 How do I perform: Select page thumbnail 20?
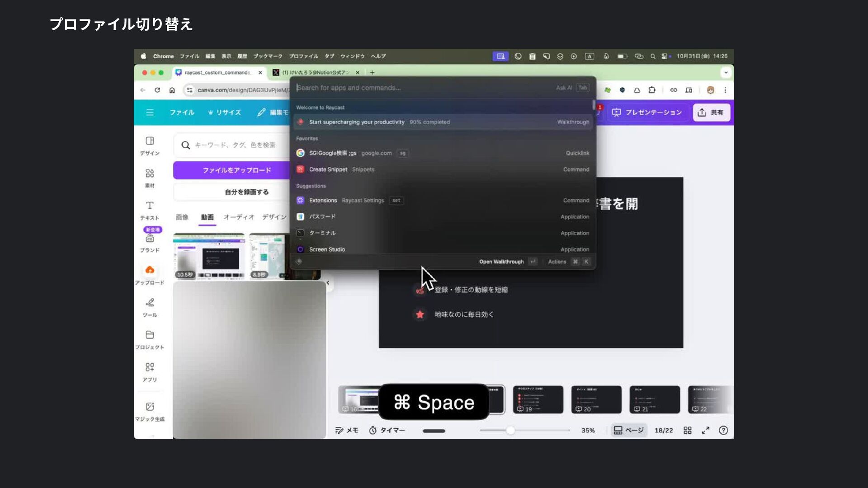tap(596, 399)
